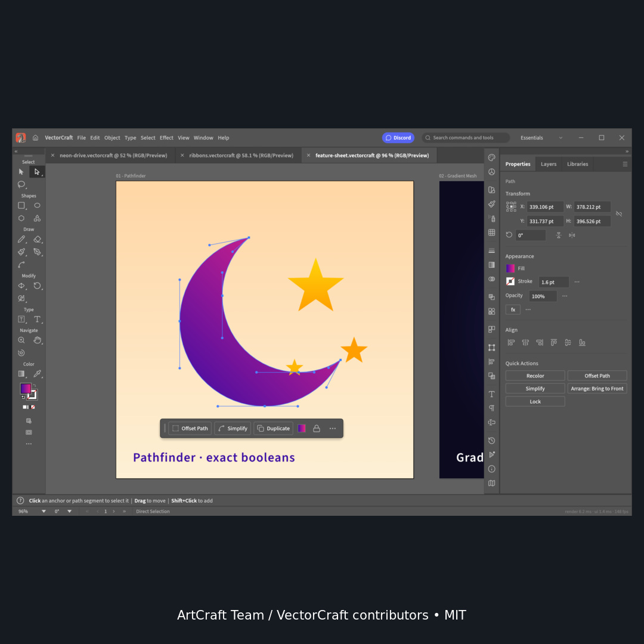Activate the Zoom tool
This screenshot has width=644, height=644.
[x=21, y=340]
